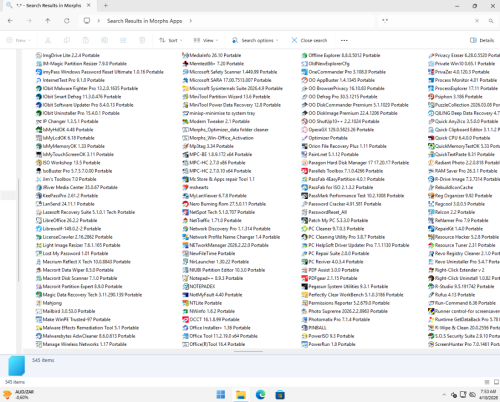This screenshot has height=402, width=500.
Task: Open the New item dropdown
Action: tap(19, 40)
